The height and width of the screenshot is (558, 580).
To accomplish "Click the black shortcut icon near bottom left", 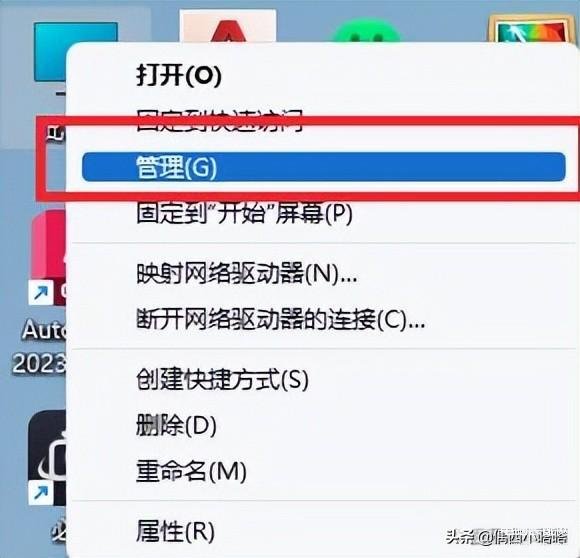I will (x=47, y=458).
